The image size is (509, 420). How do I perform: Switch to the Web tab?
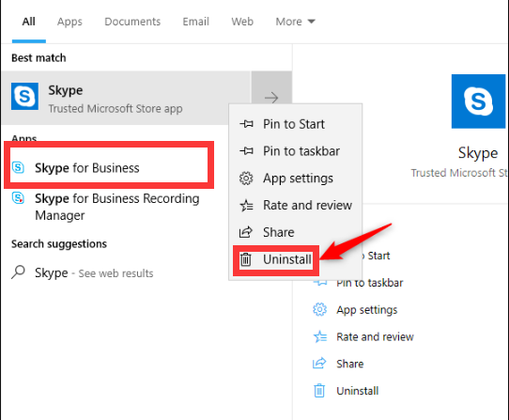click(242, 22)
